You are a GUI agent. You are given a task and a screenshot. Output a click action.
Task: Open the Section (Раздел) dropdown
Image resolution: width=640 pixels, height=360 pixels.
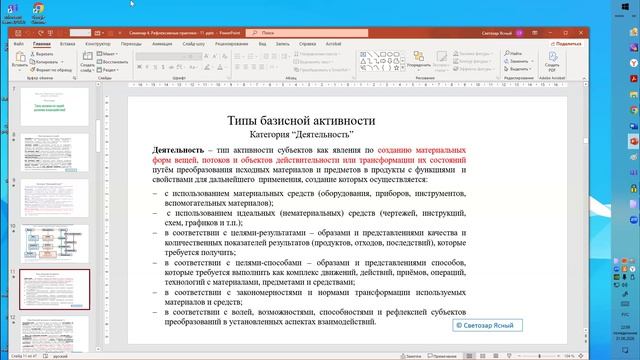tap(108, 70)
